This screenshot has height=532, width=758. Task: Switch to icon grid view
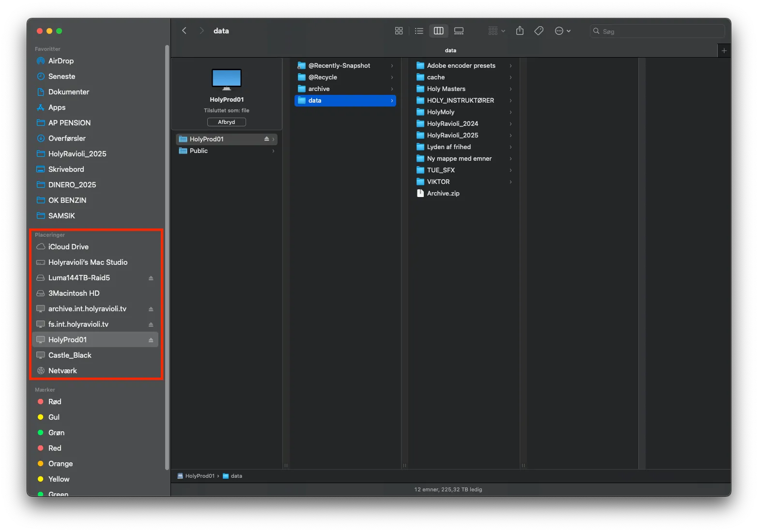399,31
